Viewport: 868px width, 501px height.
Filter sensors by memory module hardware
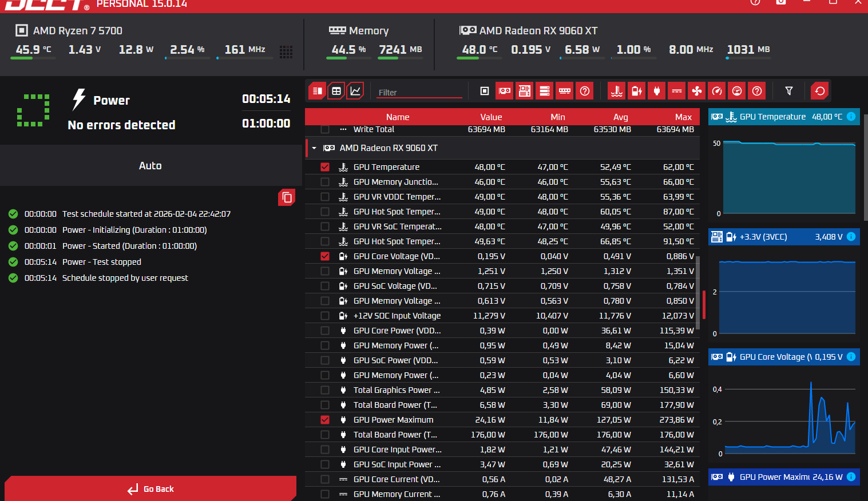pyautogui.click(x=565, y=91)
